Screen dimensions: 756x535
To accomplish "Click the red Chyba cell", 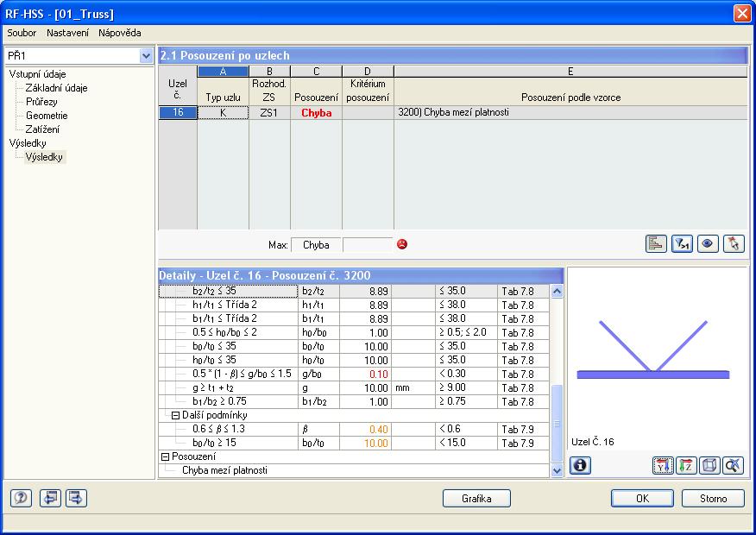I will [316, 112].
